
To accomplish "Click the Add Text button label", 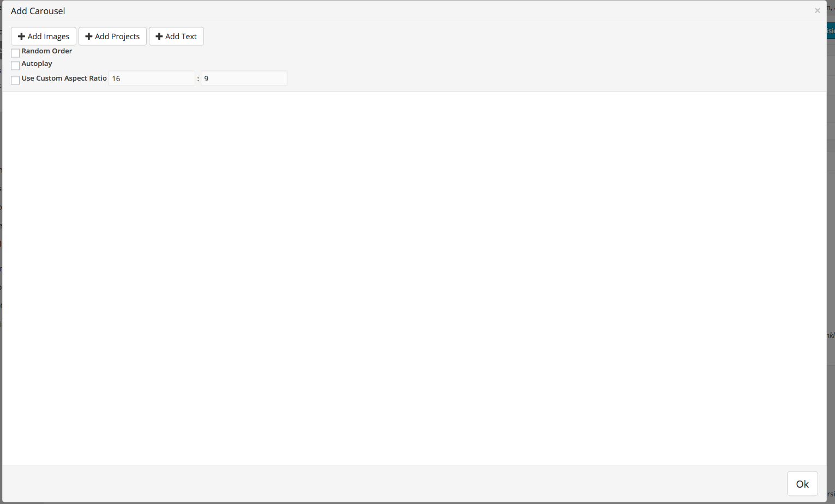I will pos(181,37).
